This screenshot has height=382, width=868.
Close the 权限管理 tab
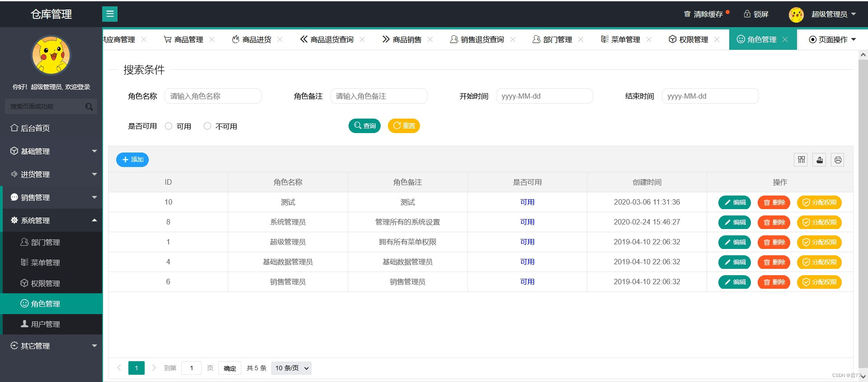click(x=717, y=39)
